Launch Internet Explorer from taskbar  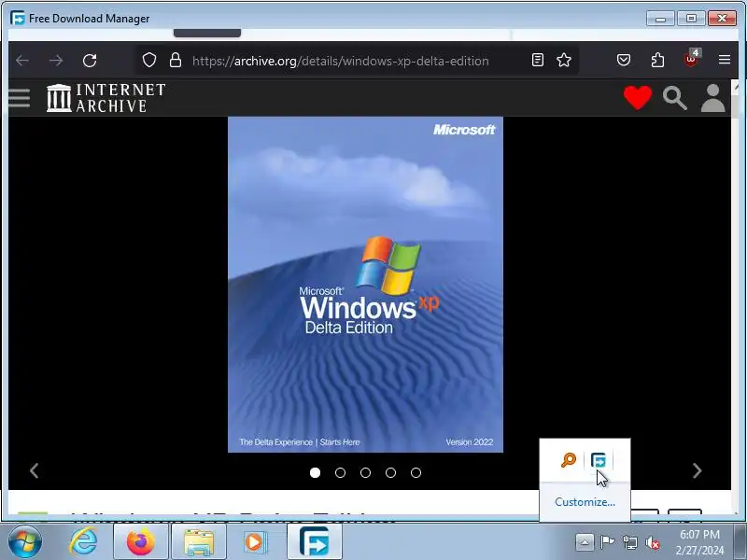[83, 542]
